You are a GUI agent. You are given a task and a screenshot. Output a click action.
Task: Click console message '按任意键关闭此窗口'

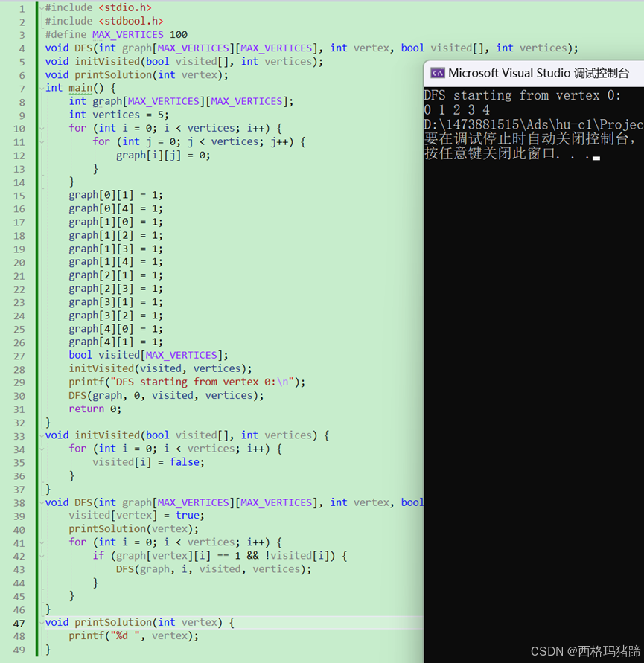(x=490, y=153)
